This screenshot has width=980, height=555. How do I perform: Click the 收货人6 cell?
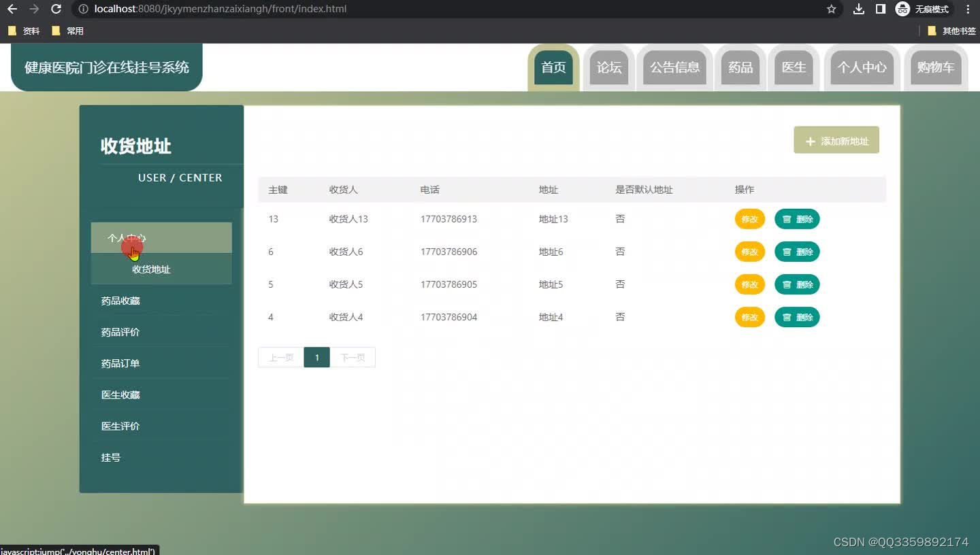pos(346,252)
